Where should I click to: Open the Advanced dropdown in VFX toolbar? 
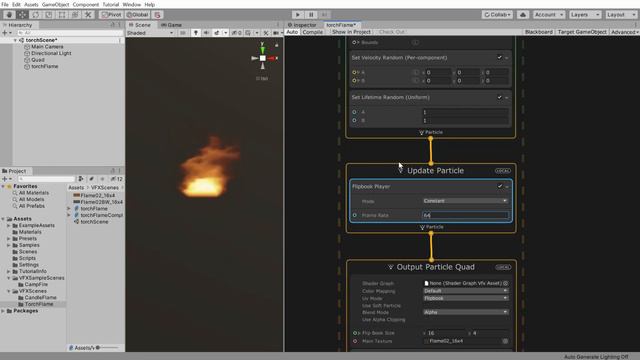(624, 32)
